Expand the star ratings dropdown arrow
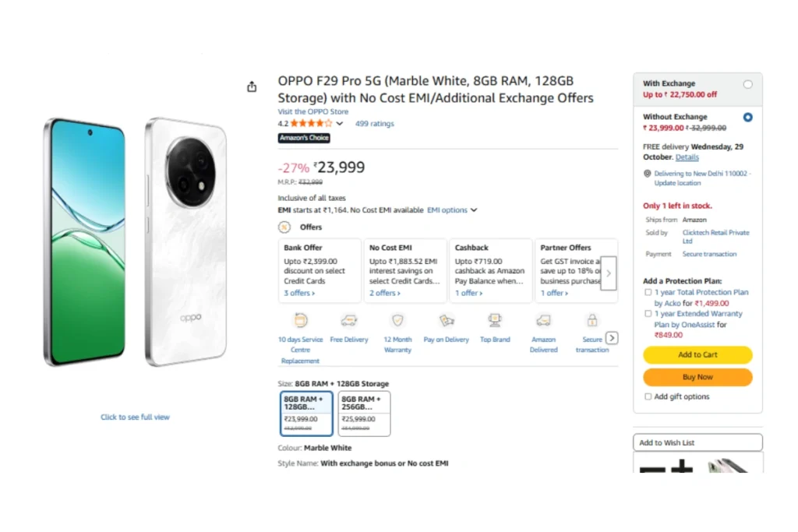Viewport: 798px width, 532px height. pyautogui.click(x=340, y=124)
